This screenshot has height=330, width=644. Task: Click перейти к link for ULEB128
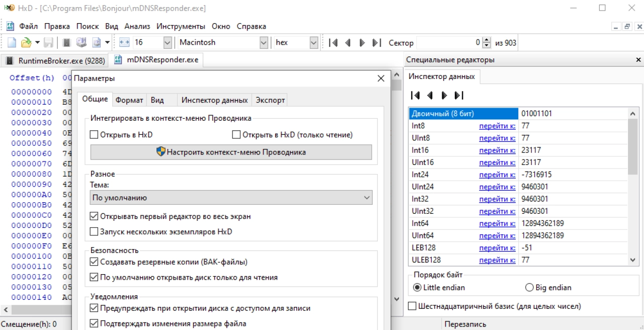point(497,260)
